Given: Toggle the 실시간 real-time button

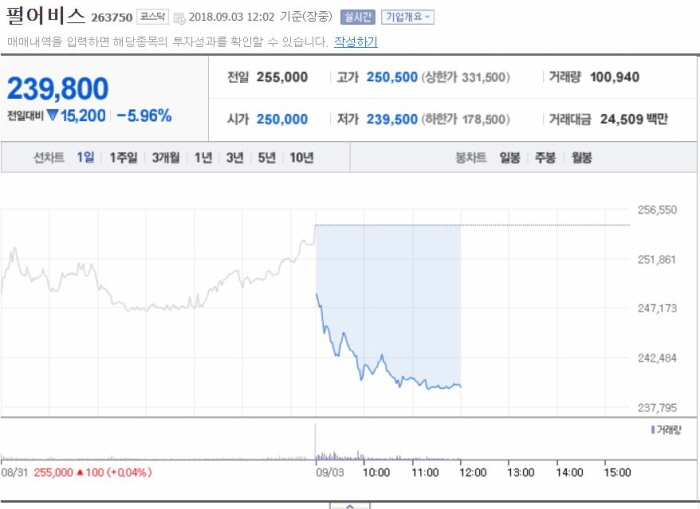Looking at the screenshot, I should coord(357,17).
